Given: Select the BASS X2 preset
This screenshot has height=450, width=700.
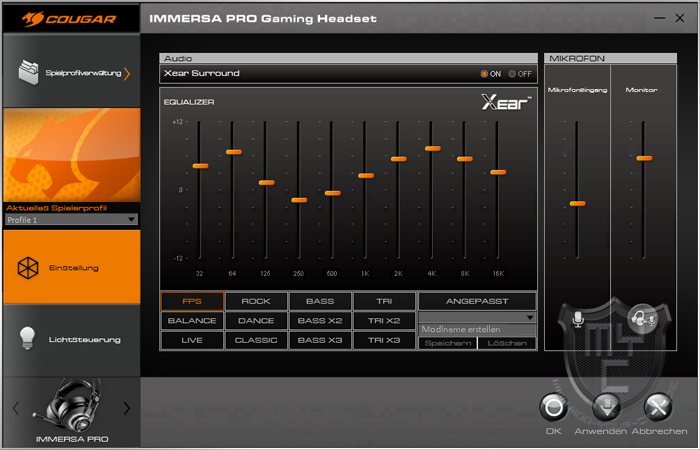Looking at the screenshot, I should click(x=320, y=321).
